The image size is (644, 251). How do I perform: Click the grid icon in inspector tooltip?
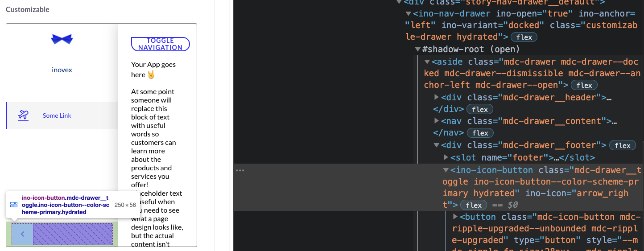14,205
